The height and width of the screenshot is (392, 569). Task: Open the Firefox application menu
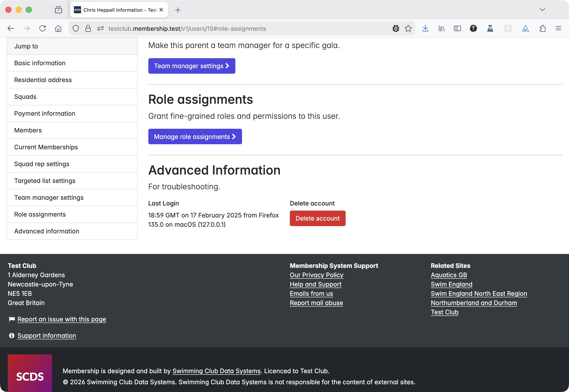(558, 28)
